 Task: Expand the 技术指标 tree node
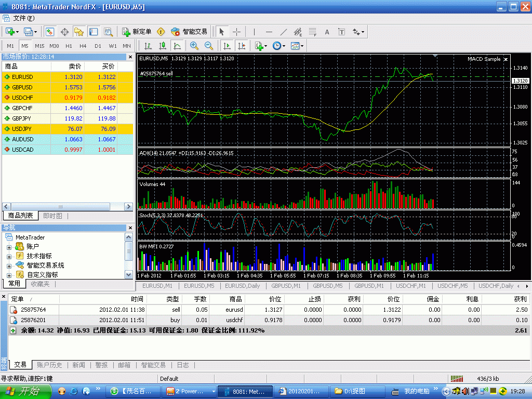9,256
